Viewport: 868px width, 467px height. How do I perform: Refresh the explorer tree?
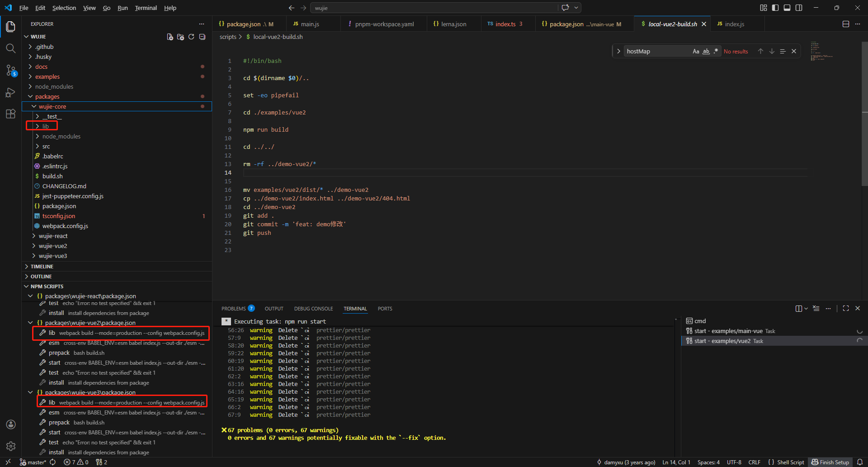[x=191, y=37]
